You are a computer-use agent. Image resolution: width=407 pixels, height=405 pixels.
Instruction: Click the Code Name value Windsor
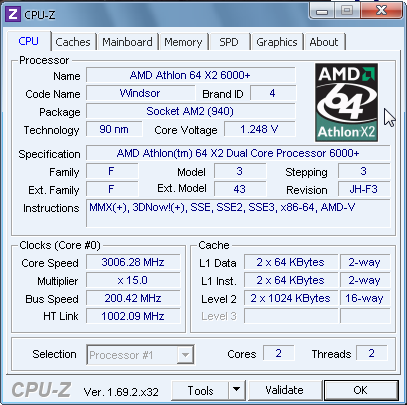pyautogui.click(x=141, y=93)
